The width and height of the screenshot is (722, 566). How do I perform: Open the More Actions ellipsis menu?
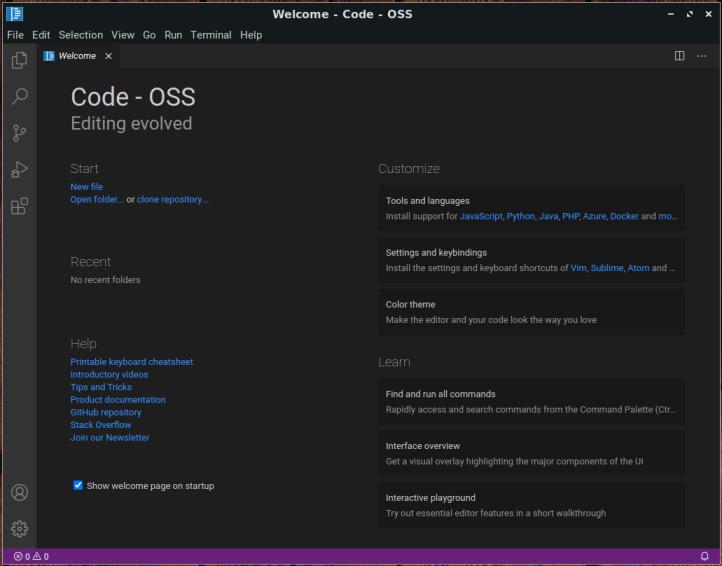point(701,56)
